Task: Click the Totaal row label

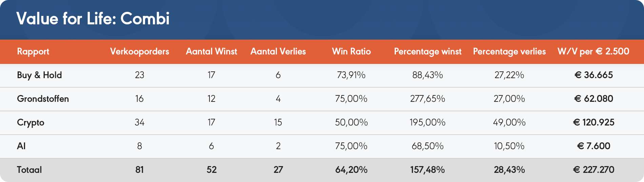Action: pyautogui.click(x=29, y=170)
